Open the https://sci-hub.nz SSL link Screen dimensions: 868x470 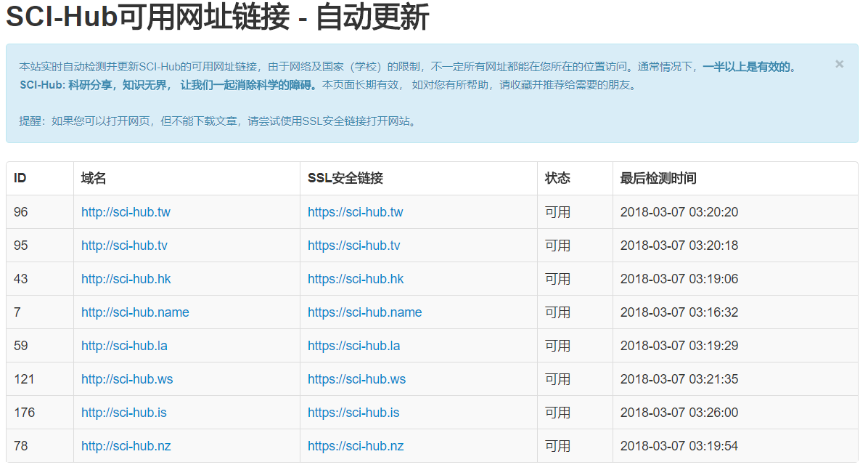(354, 445)
